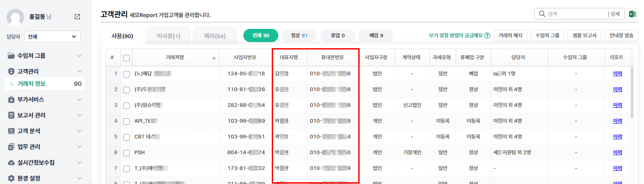Screen dimensions: 644x184
Task: Toggle the select-all checkbox in table header
Action: click(x=127, y=57)
